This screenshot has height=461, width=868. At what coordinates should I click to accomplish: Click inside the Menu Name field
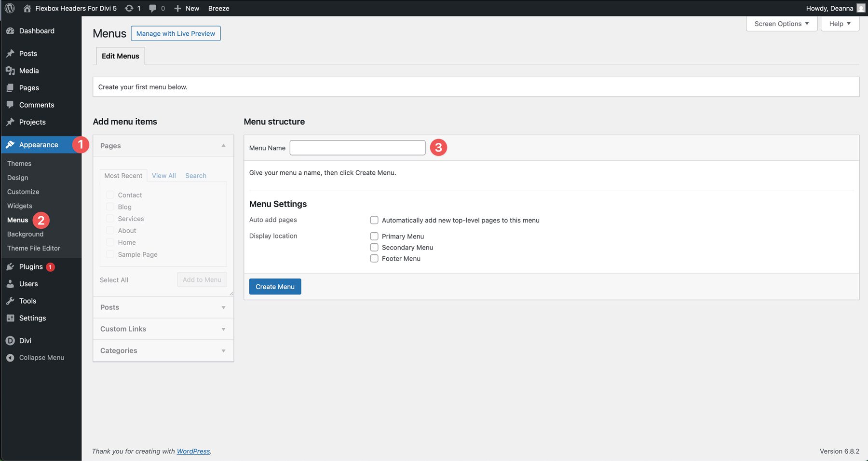click(x=357, y=148)
